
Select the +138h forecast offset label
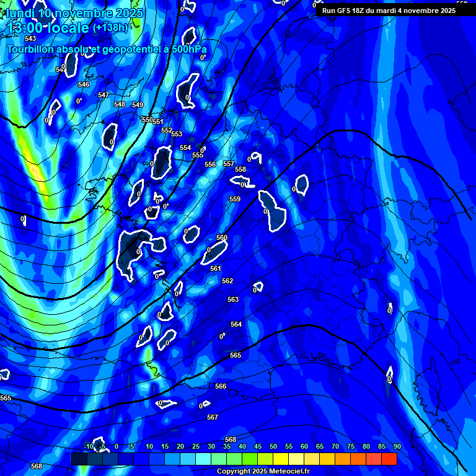112,28
